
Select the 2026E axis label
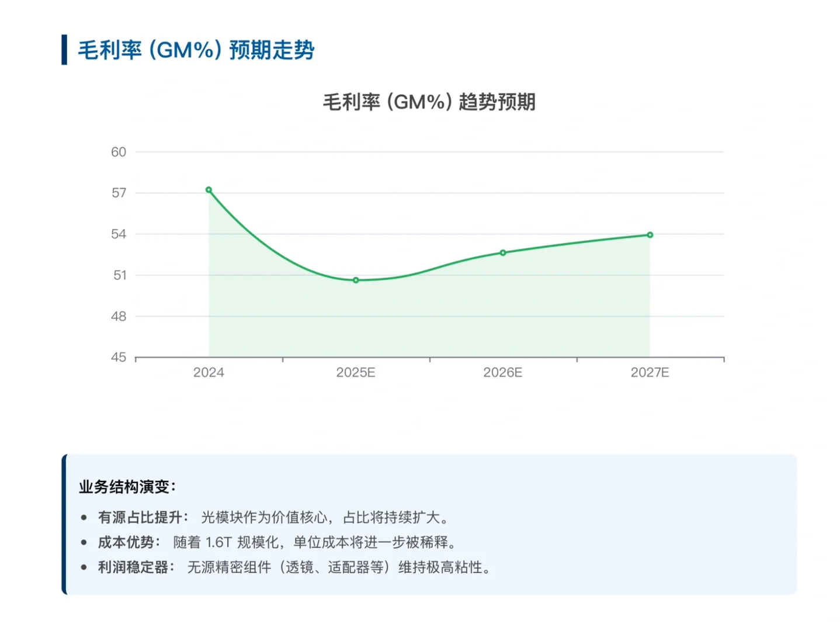coord(502,372)
